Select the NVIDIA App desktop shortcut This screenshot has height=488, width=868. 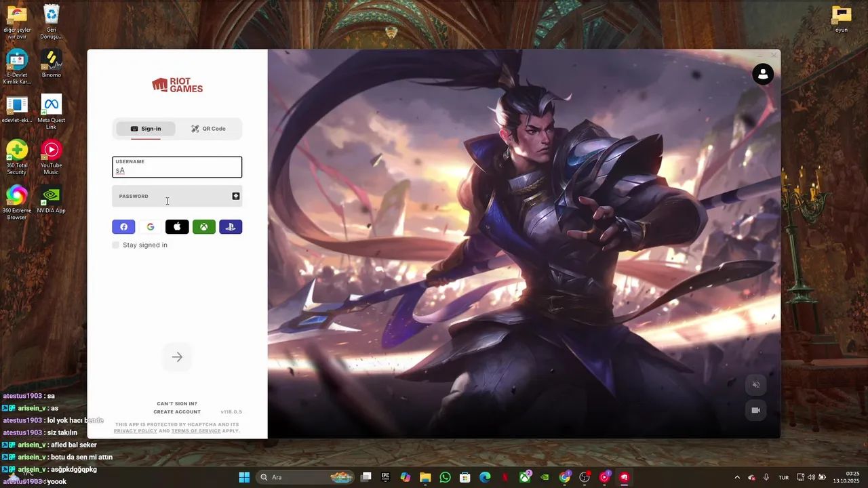point(51,199)
